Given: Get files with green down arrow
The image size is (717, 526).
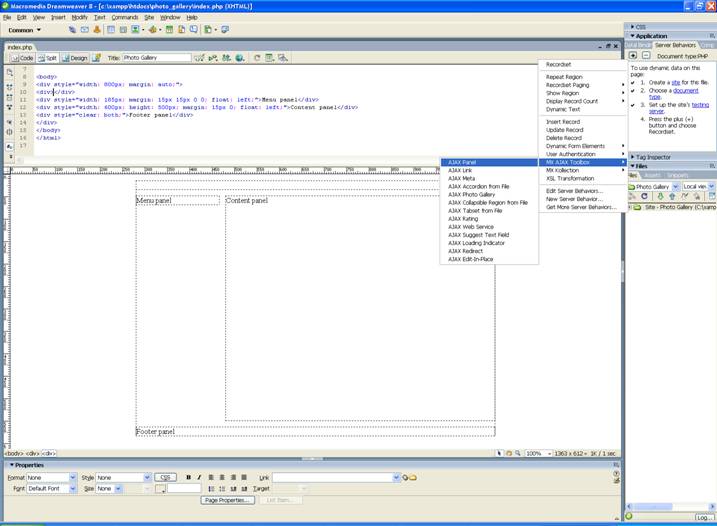Looking at the screenshot, I should tap(660, 196).
